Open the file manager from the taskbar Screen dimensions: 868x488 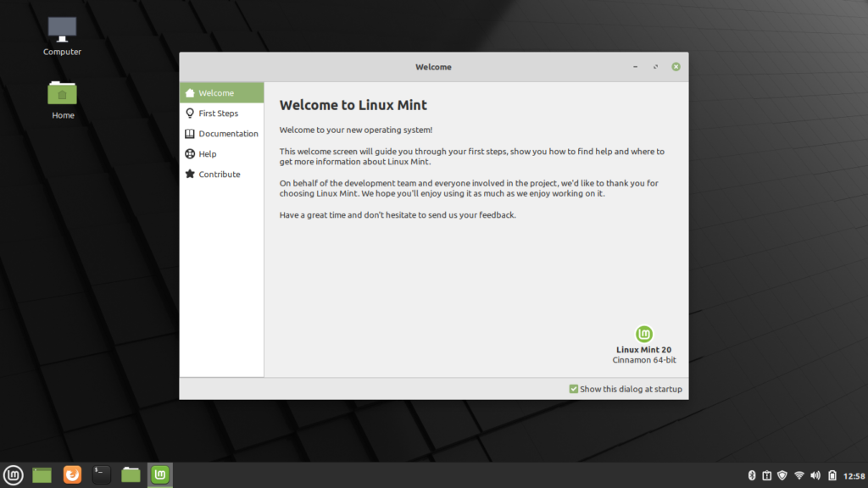tap(130, 474)
